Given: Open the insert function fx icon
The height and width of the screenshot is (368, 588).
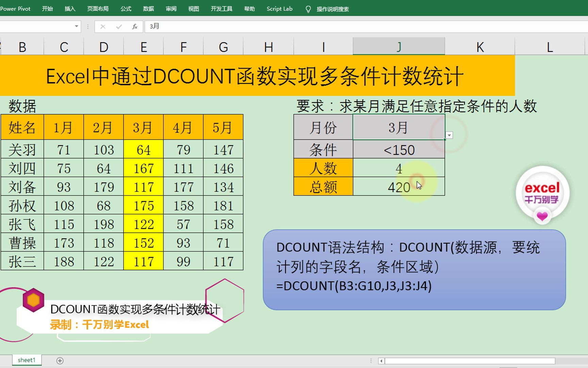Looking at the screenshot, I should coord(135,27).
